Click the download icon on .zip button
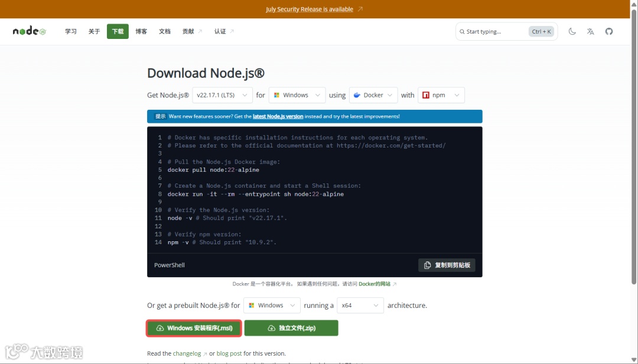This screenshot has height=364, width=638. (271, 328)
